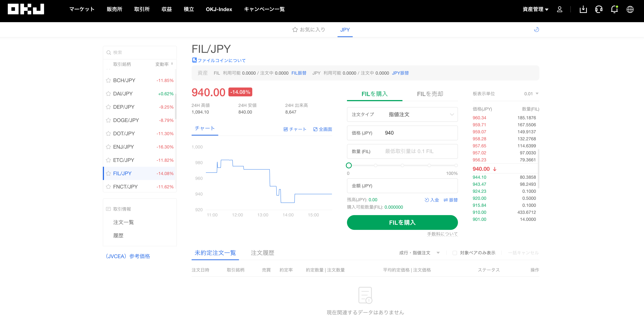This screenshot has width=644, height=322.
Task: Click the 100% point on the amount slider
Action: tap(456, 165)
